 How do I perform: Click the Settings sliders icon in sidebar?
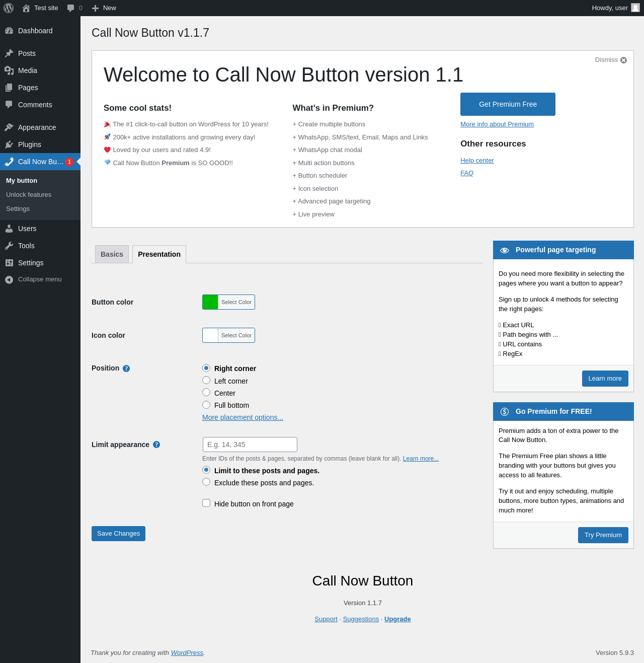tap(9, 263)
